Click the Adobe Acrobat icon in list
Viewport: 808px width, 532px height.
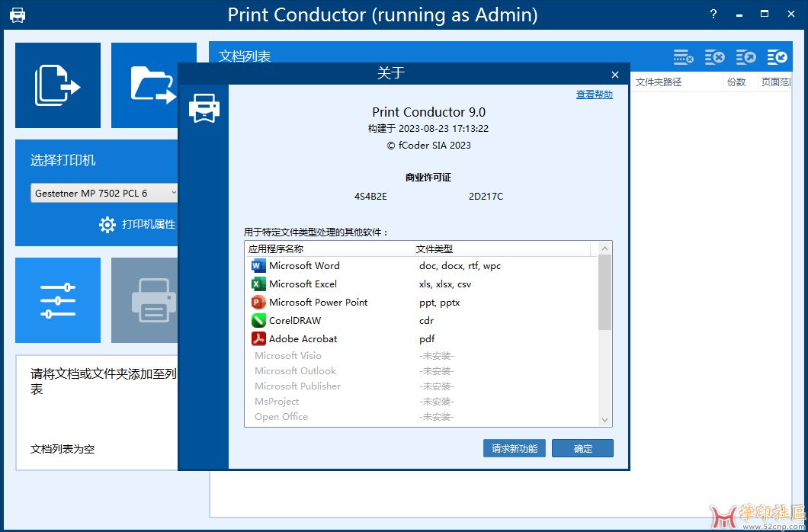tap(258, 339)
